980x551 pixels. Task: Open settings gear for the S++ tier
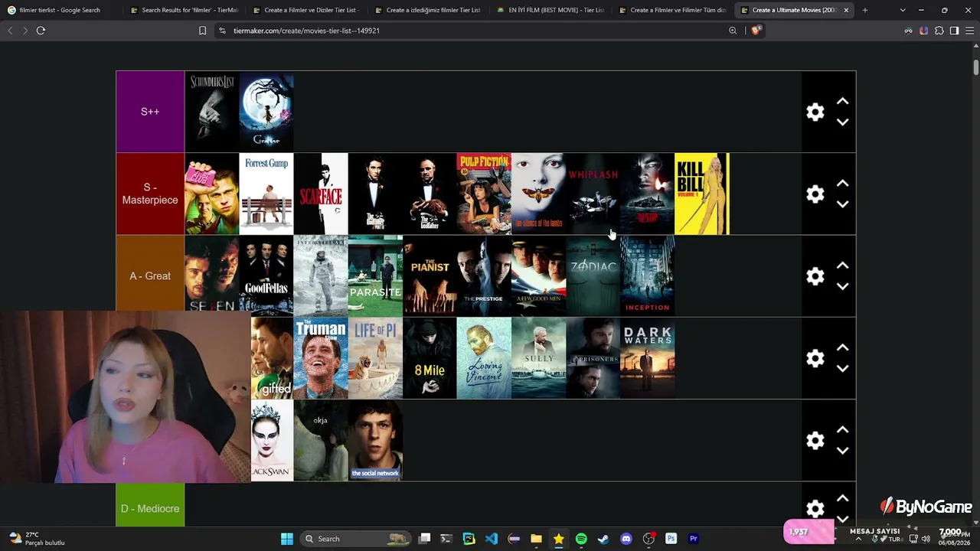815,112
